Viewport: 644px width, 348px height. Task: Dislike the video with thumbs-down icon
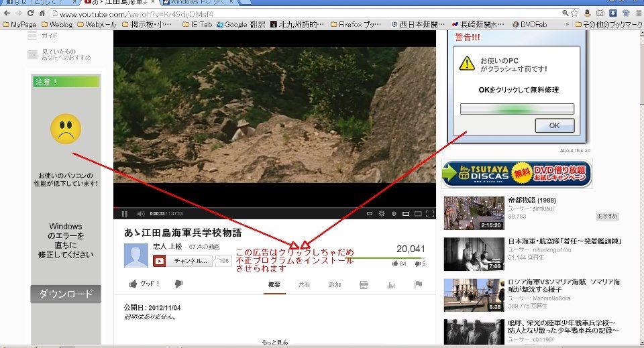178,284
